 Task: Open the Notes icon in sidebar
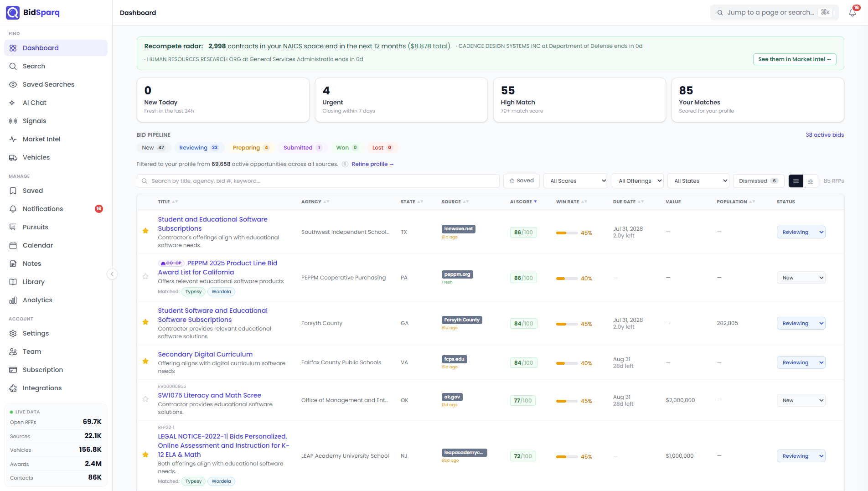tap(13, 264)
